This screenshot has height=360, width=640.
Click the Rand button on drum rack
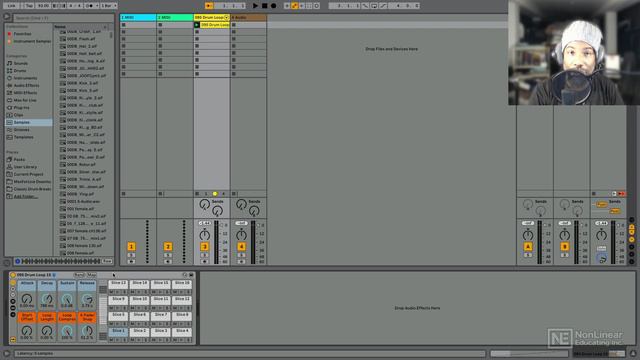point(79,275)
